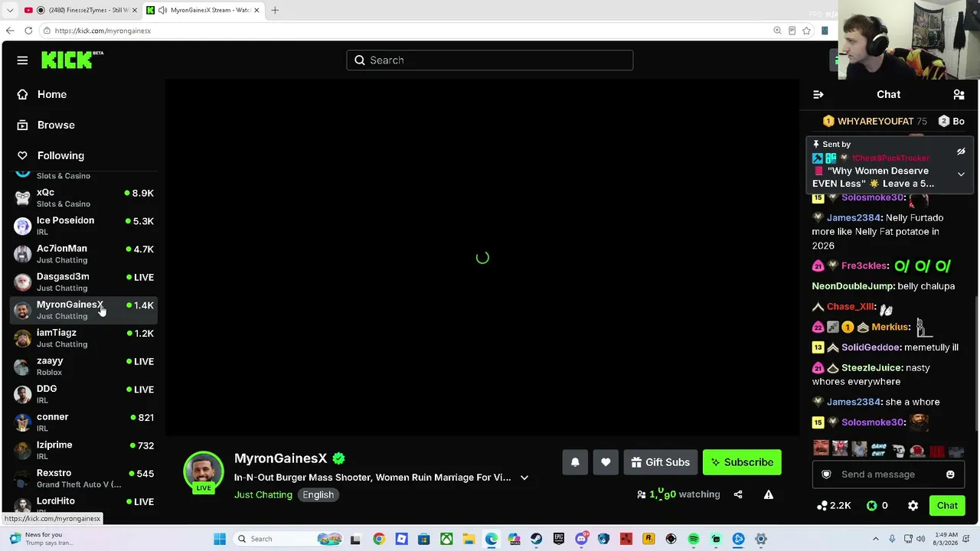
Task: Reload the page
Action: pos(28,31)
